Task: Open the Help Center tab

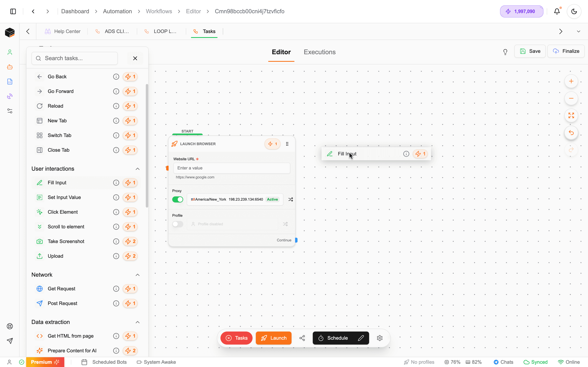Action: [62, 31]
